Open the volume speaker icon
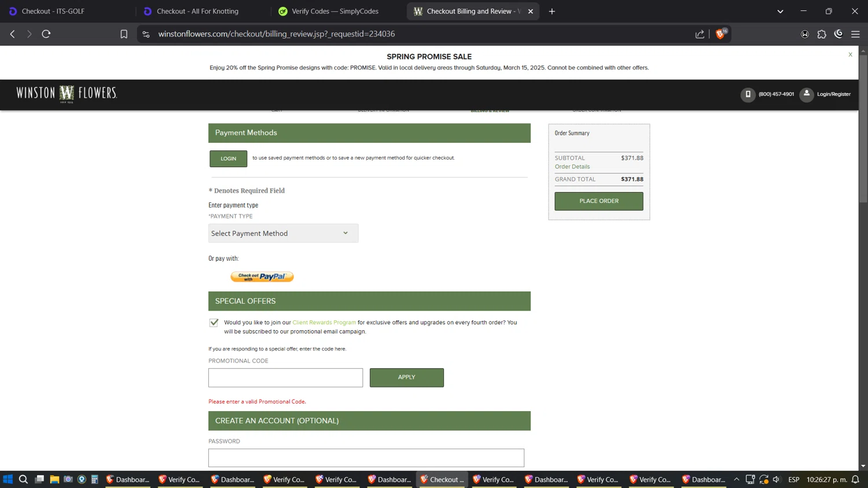This screenshot has width=868, height=488. 777,479
